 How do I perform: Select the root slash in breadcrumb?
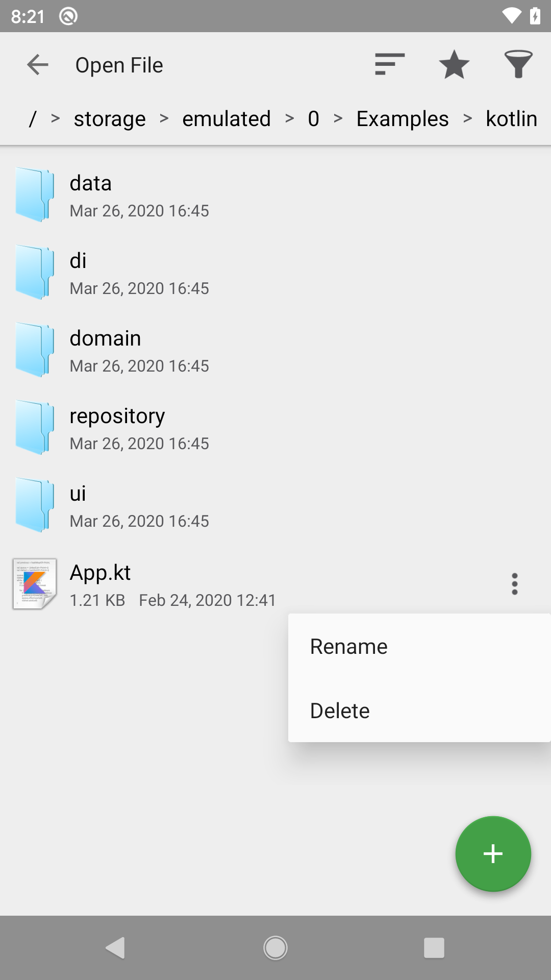[x=33, y=119]
